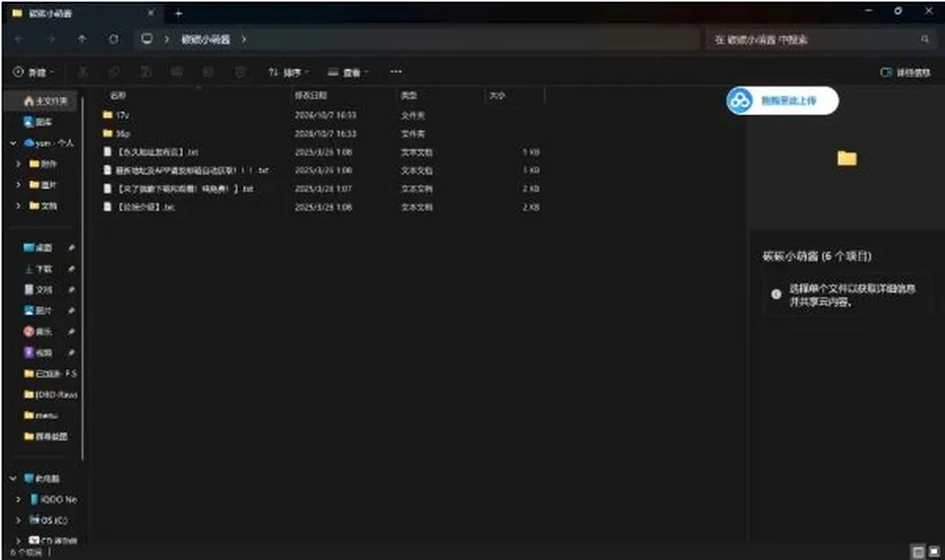This screenshot has width=945, height=560.
Task: Expand the 附件 folder under OneDrive
Action: pyautogui.click(x=18, y=164)
